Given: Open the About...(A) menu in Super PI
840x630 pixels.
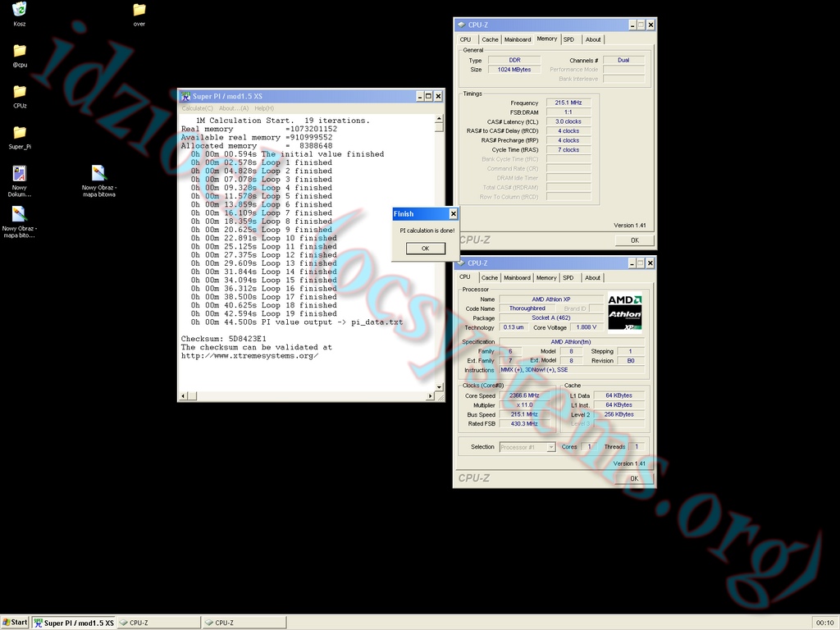Looking at the screenshot, I should pos(234,108).
